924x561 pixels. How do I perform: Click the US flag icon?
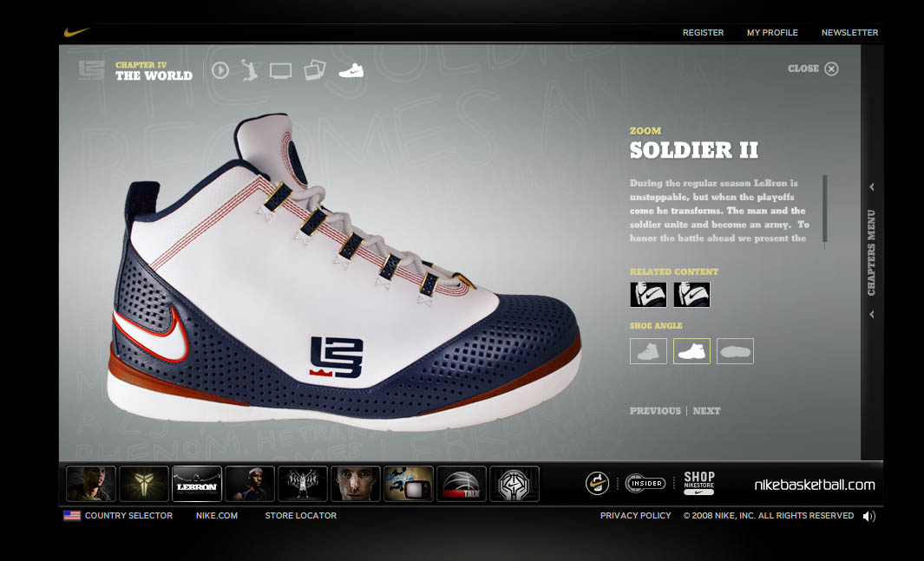coord(72,516)
